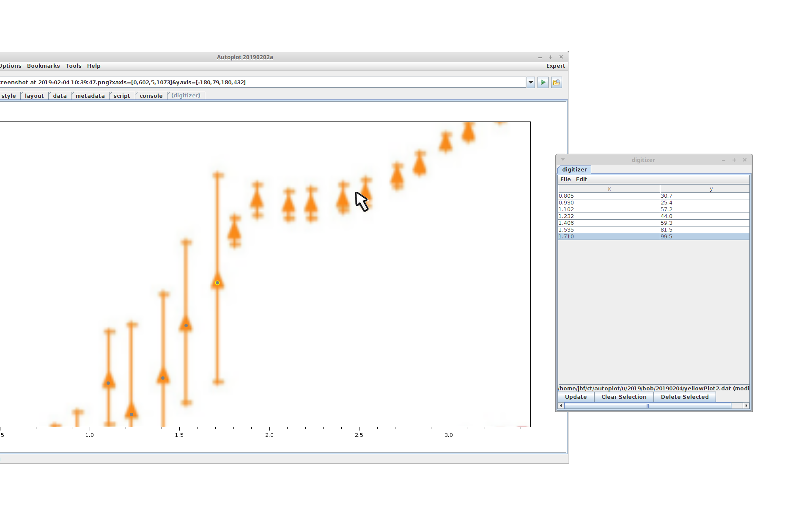Click the x-axis label 1.5
This screenshot has width=812, height=508.
click(x=179, y=435)
